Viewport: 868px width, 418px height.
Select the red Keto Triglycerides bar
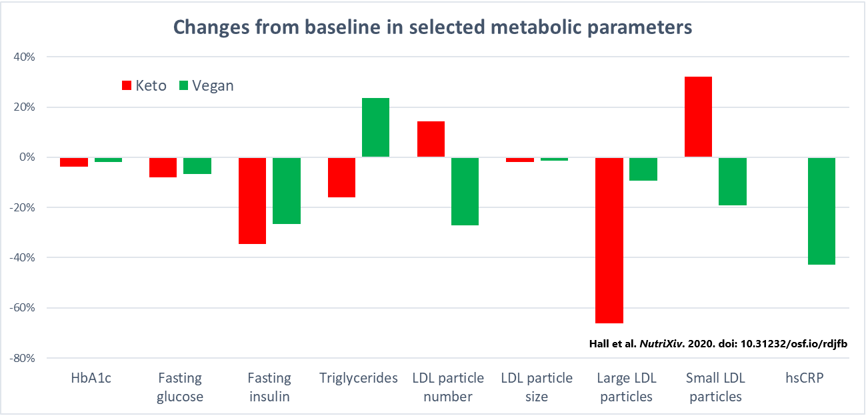[341, 177]
